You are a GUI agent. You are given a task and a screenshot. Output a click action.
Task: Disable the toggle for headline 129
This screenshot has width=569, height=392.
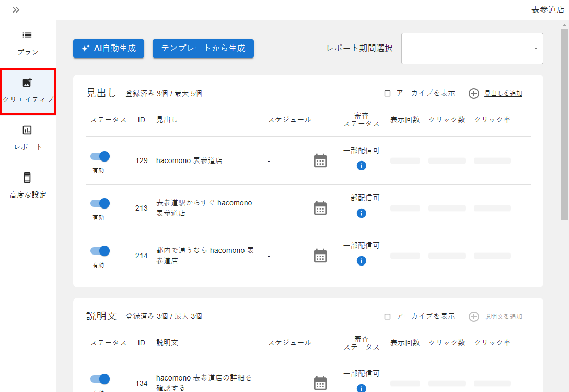100,156
